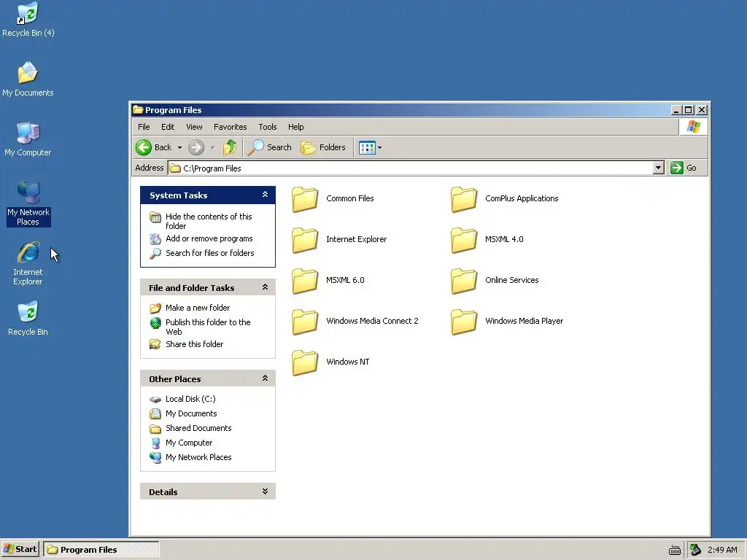Screen dimensions: 747x560
Task: Click Hide the contents of this folder
Action: [x=209, y=221]
